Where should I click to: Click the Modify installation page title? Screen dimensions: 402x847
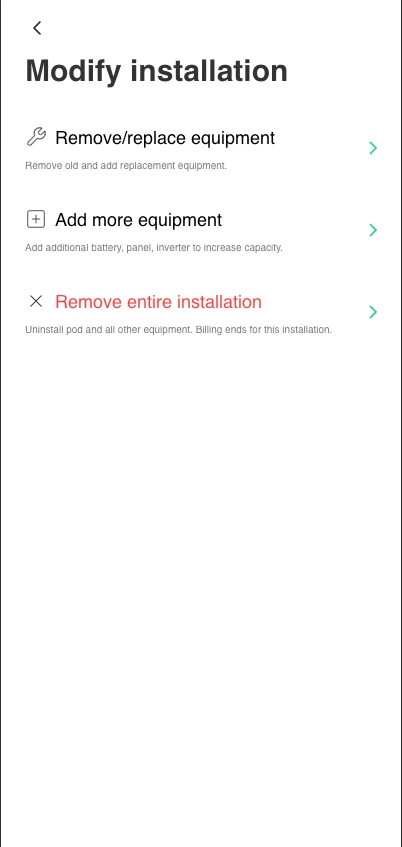[x=157, y=71]
